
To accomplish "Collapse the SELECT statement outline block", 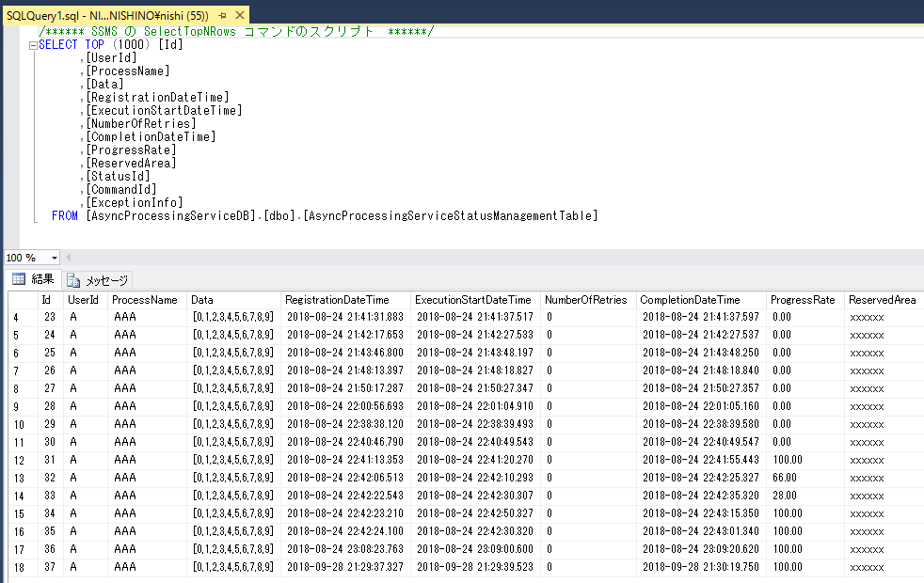I will 33,45.
